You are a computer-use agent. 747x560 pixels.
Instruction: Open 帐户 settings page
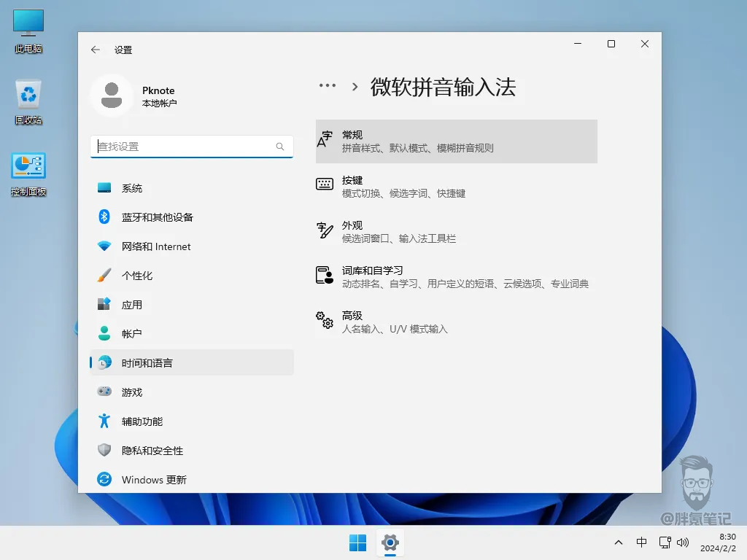(x=192, y=334)
